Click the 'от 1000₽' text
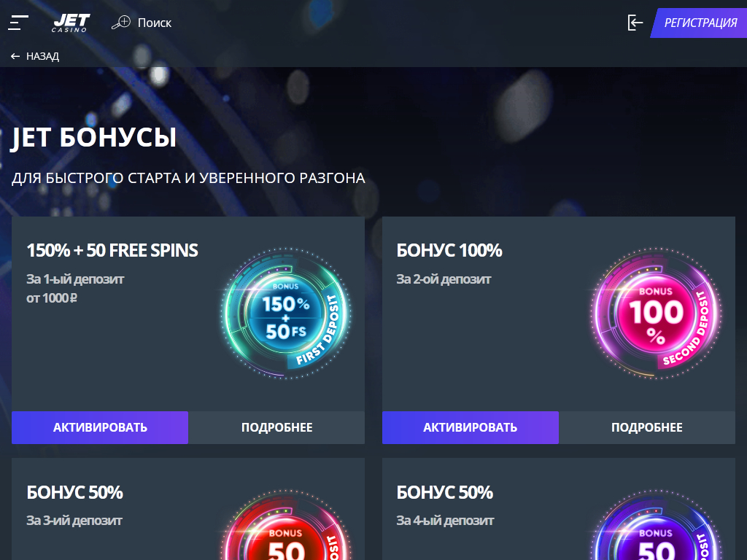 52,298
